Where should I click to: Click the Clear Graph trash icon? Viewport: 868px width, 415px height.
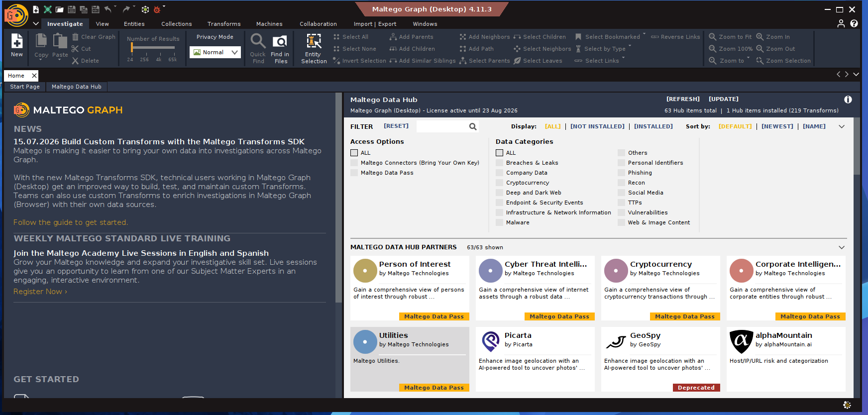pyautogui.click(x=75, y=37)
